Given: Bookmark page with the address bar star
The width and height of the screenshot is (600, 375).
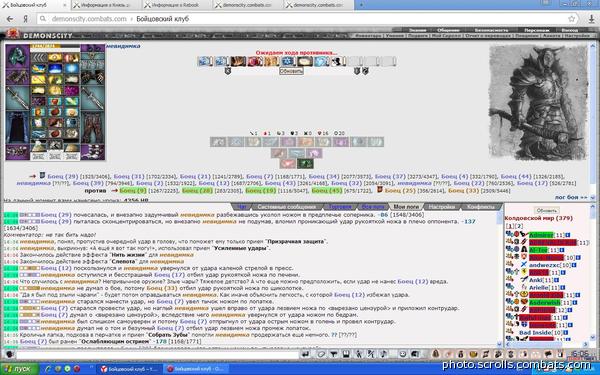Looking at the screenshot, I should 572,19.
